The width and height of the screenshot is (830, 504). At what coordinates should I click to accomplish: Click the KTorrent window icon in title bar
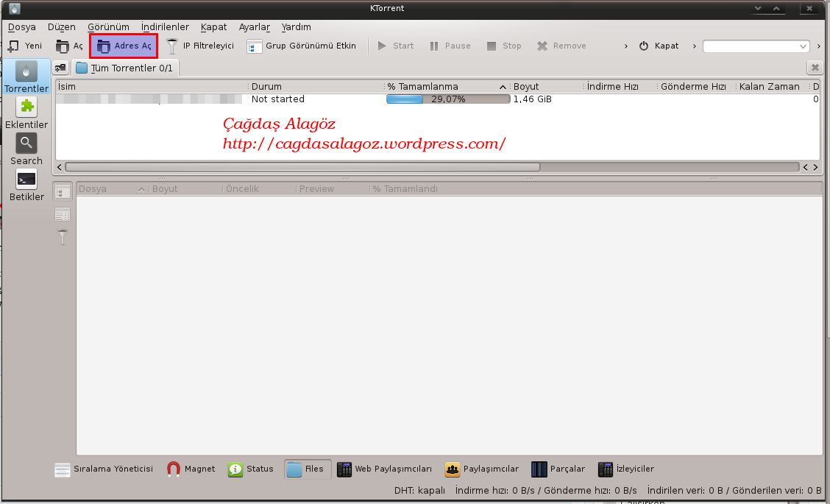pos(15,9)
